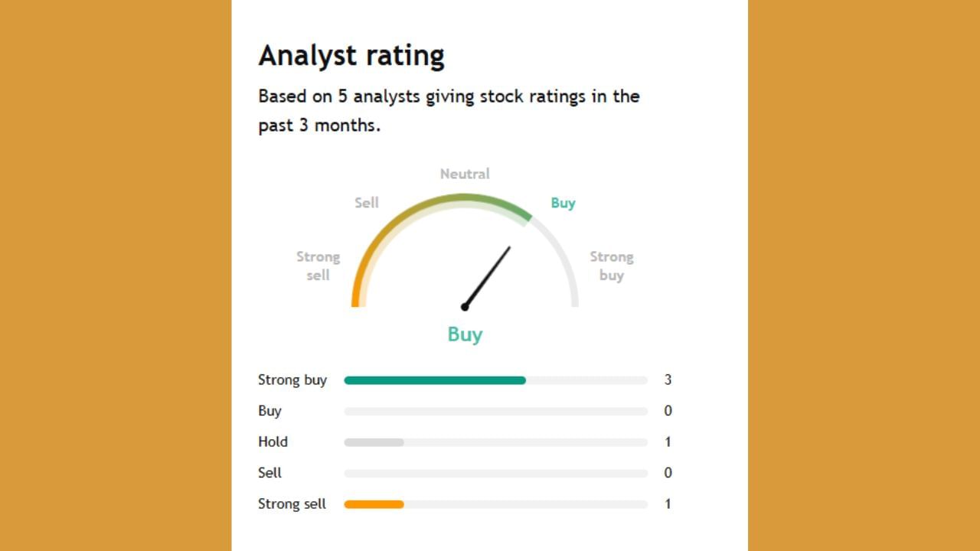Image resolution: width=980 pixels, height=551 pixels.
Task: Click the Strong sell count of 1
Action: (668, 504)
